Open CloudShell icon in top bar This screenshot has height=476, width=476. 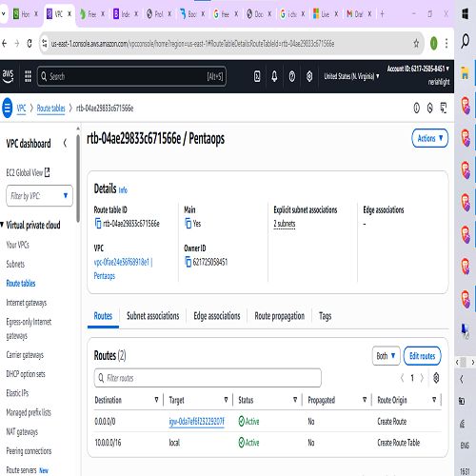pyautogui.click(x=257, y=76)
